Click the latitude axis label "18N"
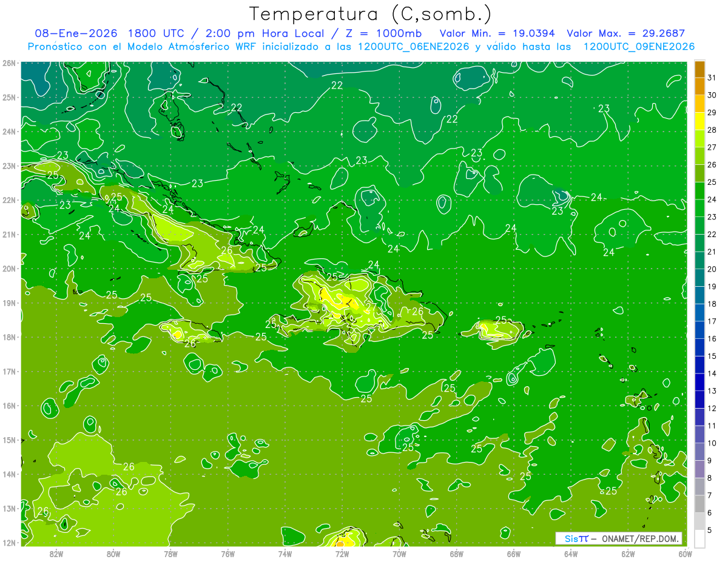 (x=8, y=336)
